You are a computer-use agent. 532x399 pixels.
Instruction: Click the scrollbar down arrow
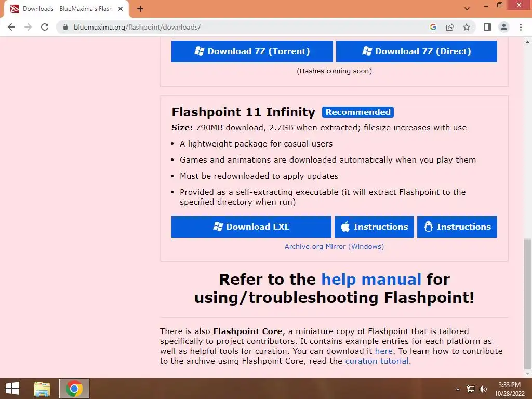click(x=528, y=374)
